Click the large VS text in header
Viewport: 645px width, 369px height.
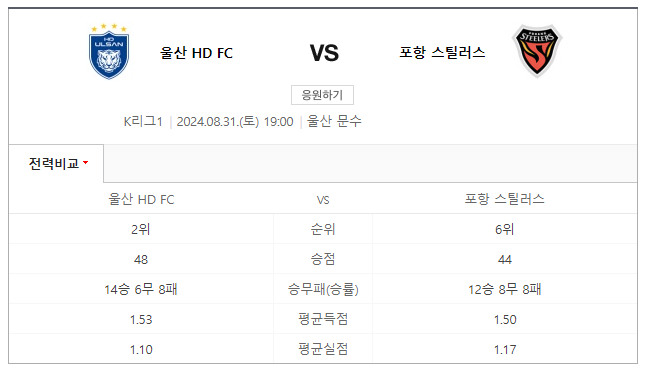pos(324,53)
